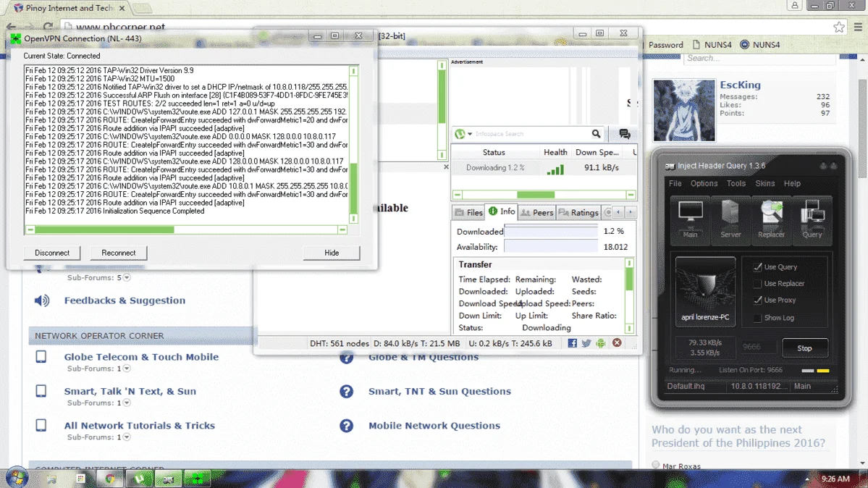The height and width of the screenshot is (488, 868).
Task: Click the uTorrent search magnifier icon
Action: click(596, 133)
